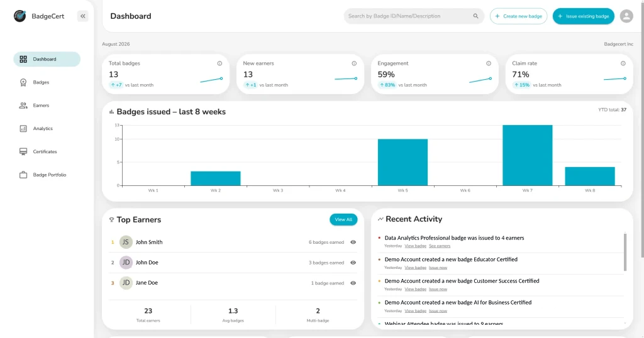This screenshot has height=338, width=644.
Task: View John Doe's badges with the eye icon
Action: pyautogui.click(x=353, y=263)
